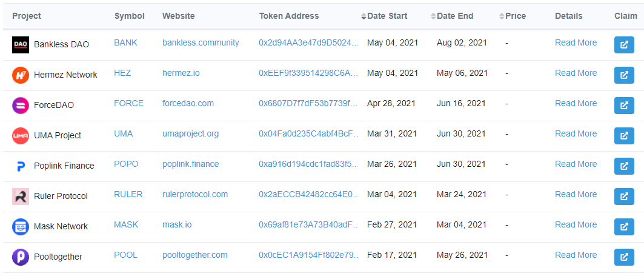Click the Mask Network logo icon
The image size is (644, 276).
[21, 226]
